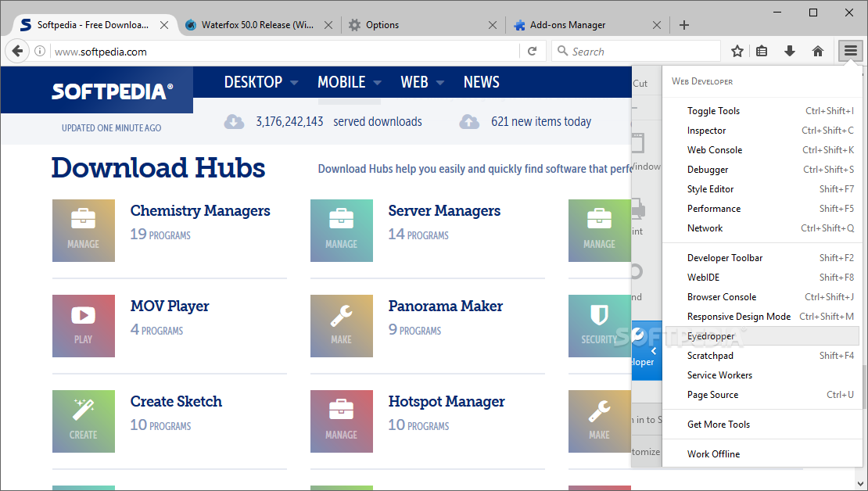Close the Waterfox 50.0 Release tab
Screen dimensions: 868x491
[x=328, y=25]
